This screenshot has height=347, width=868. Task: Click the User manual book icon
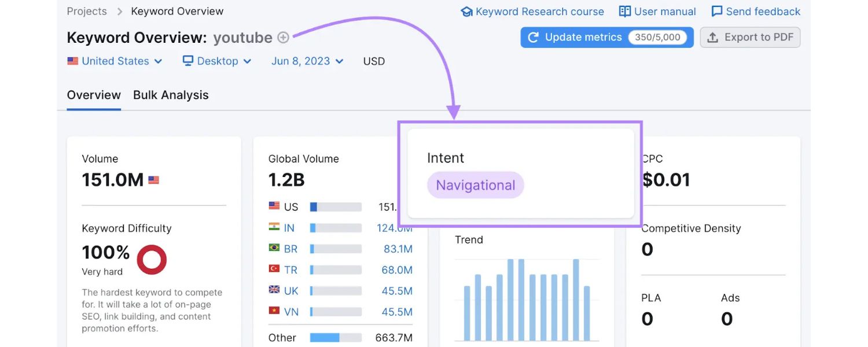[x=624, y=11]
